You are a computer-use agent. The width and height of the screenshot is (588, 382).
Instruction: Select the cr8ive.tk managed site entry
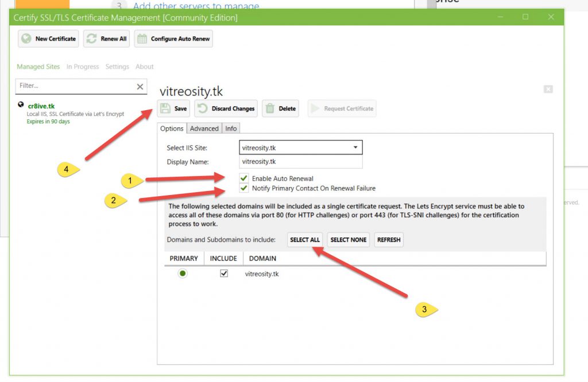tap(41, 106)
